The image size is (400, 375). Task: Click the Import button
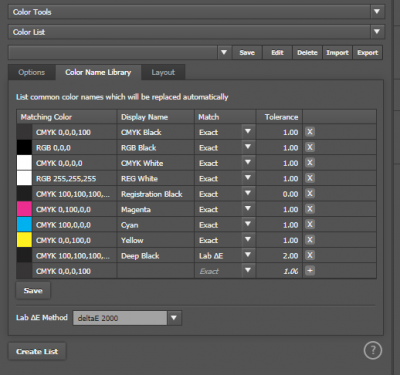[x=337, y=53]
